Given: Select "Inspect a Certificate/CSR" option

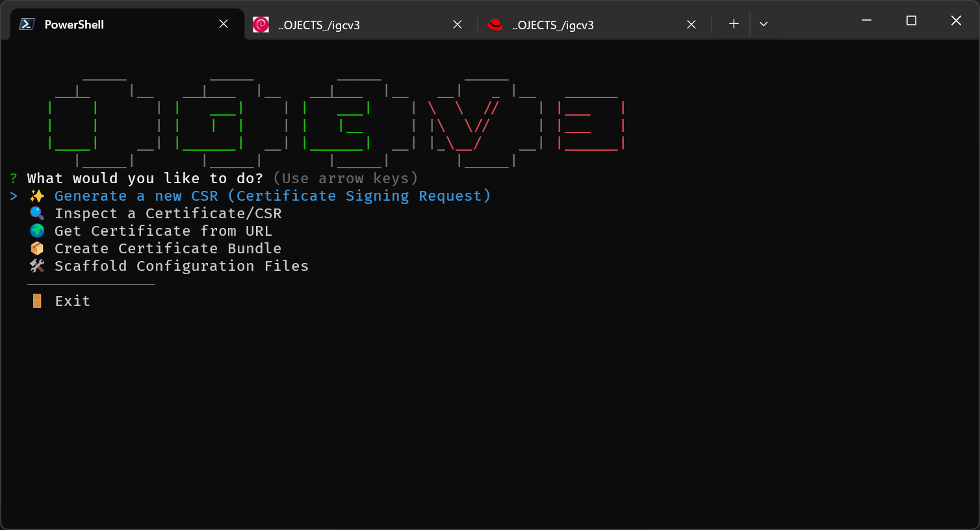Looking at the screenshot, I should pos(168,212).
